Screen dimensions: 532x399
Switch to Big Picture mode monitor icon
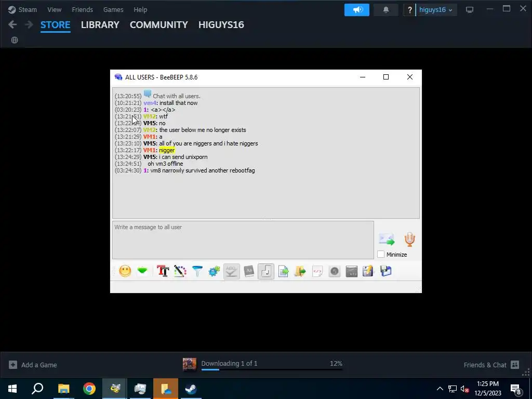click(470, 10)
